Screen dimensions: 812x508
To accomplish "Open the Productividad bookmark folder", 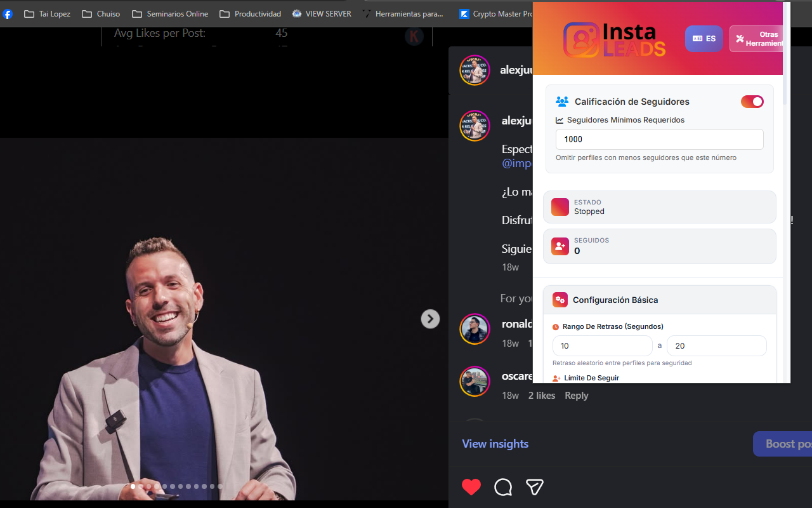I will (x=250, y=14).
